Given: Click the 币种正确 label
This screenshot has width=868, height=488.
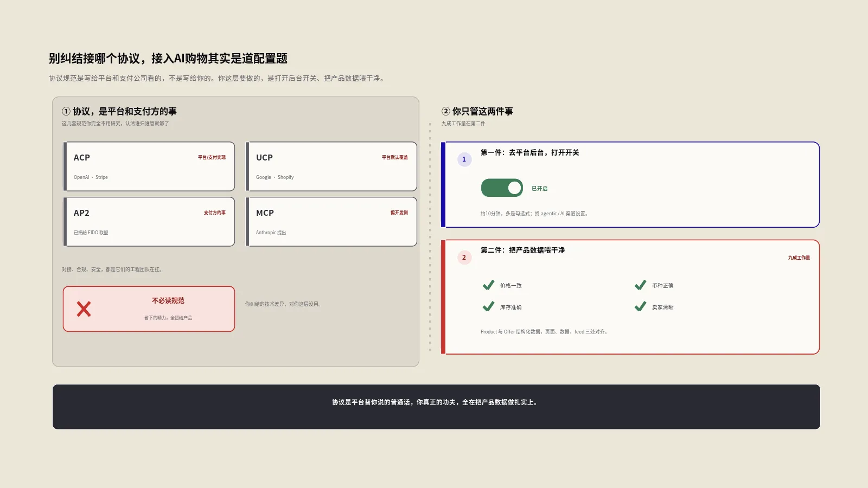Looking at the screenshot, I should 662,286.
